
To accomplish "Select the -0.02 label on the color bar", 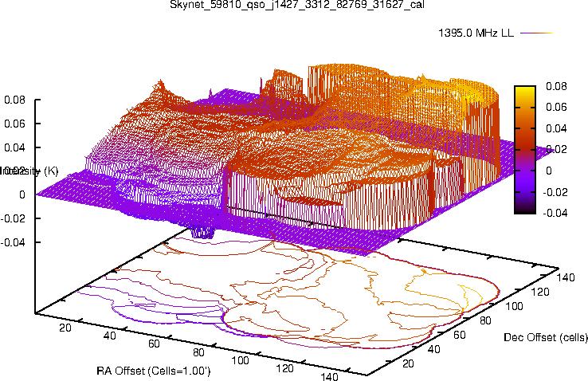I will click(555, 192).
